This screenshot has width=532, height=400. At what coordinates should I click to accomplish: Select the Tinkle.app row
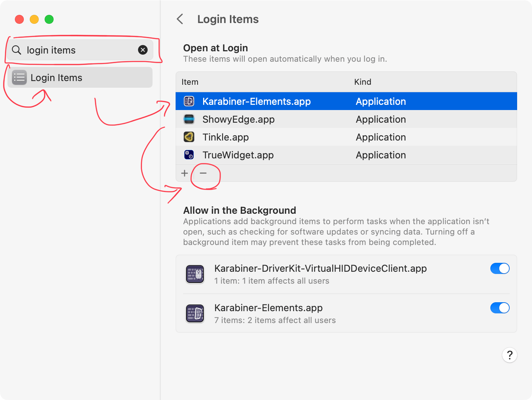[346, 137]
